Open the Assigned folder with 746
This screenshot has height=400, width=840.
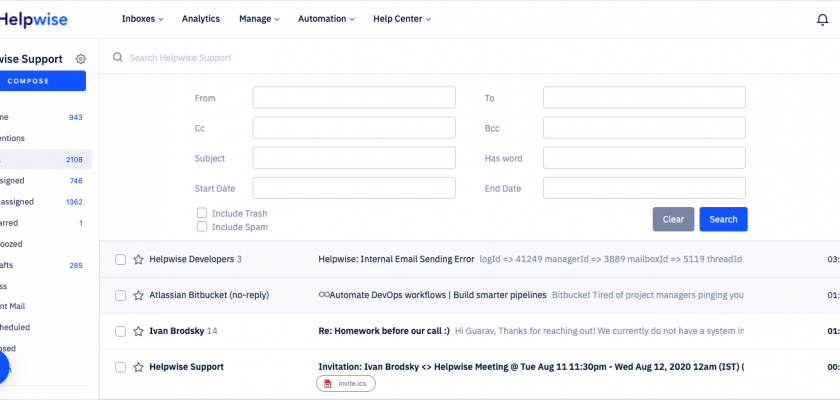(x=42, y=180)
